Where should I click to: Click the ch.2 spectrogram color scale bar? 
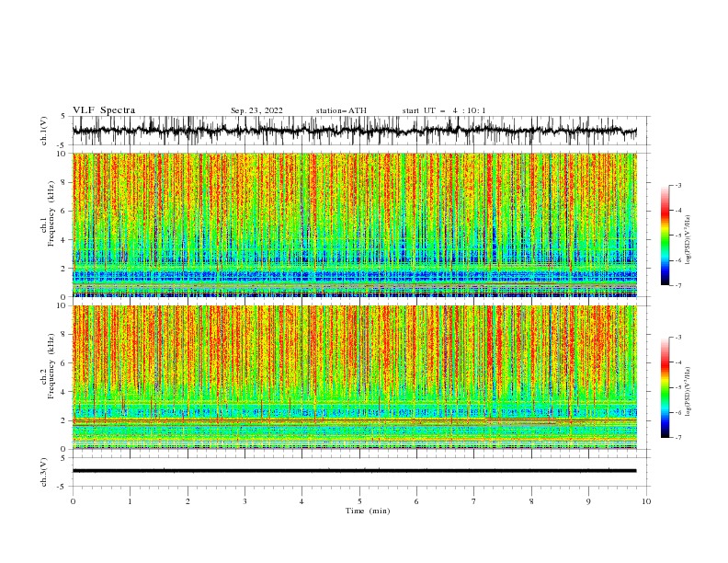[665, 387]
